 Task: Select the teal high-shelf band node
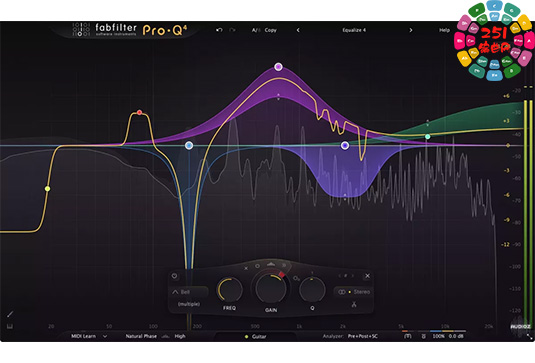(x=428, y=137)
